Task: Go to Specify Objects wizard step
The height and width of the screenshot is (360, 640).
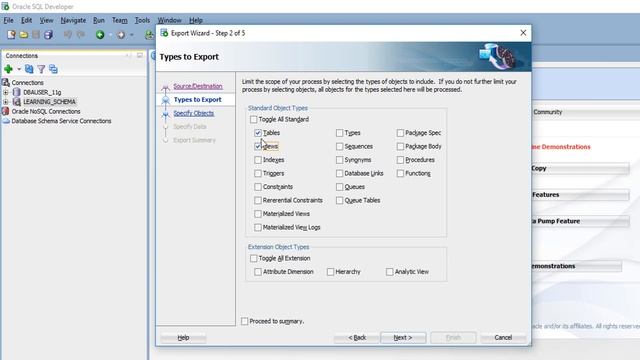Action: (193, 113)
